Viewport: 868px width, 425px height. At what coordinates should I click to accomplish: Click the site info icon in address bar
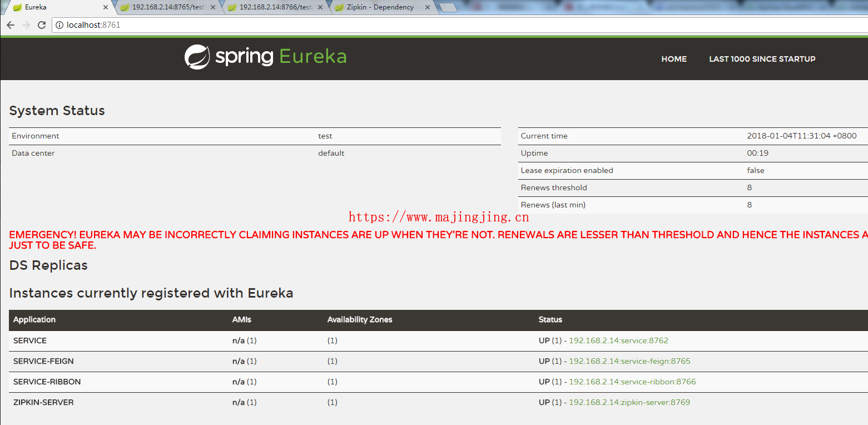(x=59, y=25)
